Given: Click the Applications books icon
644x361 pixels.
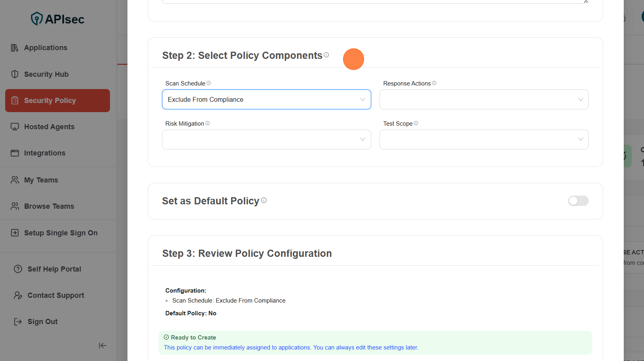Looking at the screenshot, I should (x=15, y=48).
